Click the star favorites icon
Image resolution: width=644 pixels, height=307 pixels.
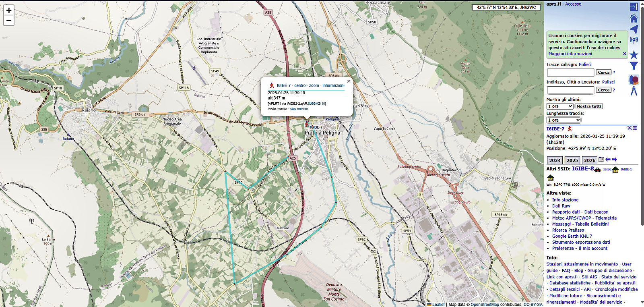point(634,54)
